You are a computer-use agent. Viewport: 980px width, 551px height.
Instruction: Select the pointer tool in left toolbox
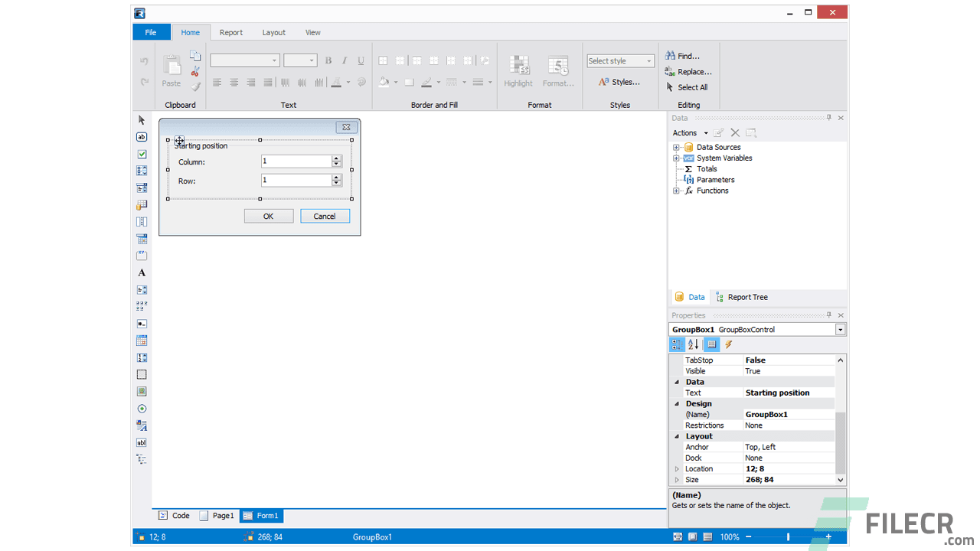click(142, 120)
